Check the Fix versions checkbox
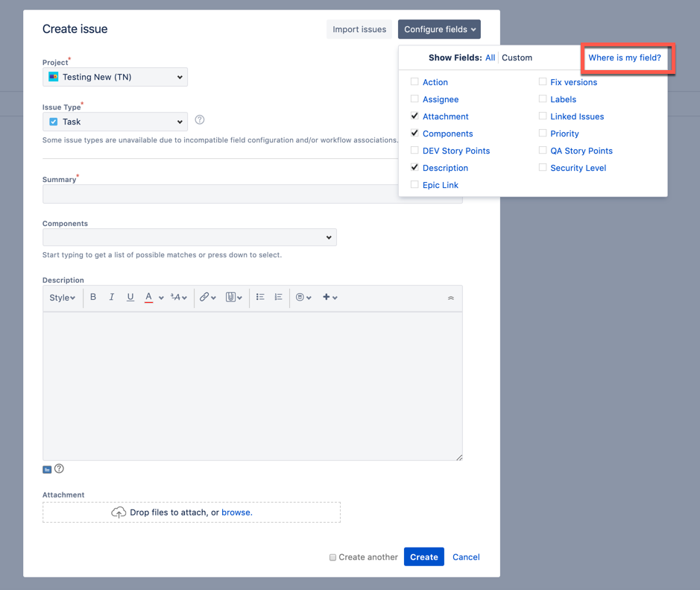The image size is (700, 590). pyautogui.click(x=543, y=81)
